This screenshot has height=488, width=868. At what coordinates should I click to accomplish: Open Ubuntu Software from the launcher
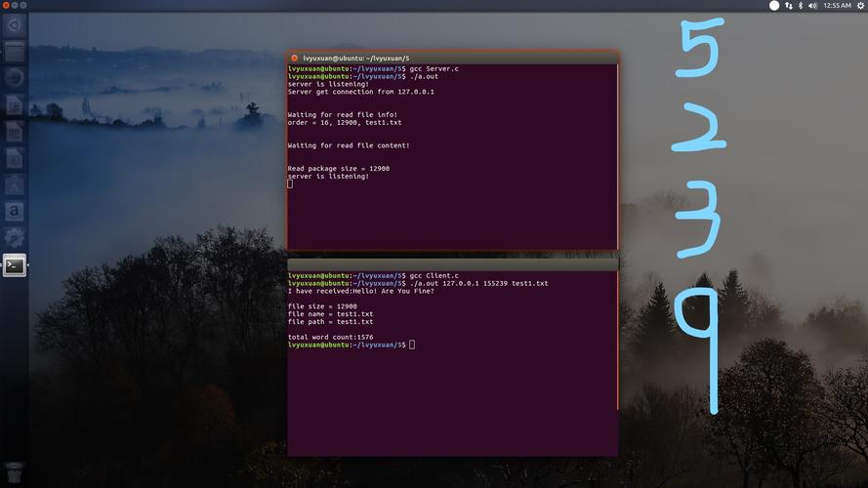(x=14, y=183)
